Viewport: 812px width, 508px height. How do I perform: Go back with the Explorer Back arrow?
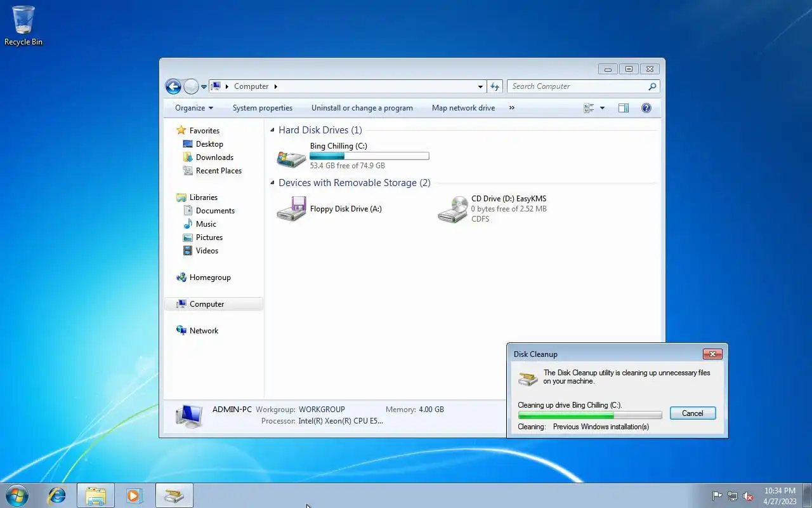coord(173,86)
